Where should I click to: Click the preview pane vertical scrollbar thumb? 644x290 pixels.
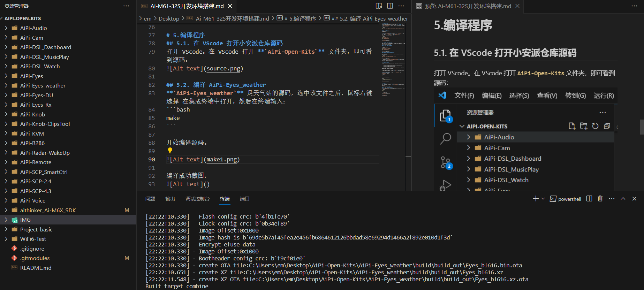[x=642, y=127]
